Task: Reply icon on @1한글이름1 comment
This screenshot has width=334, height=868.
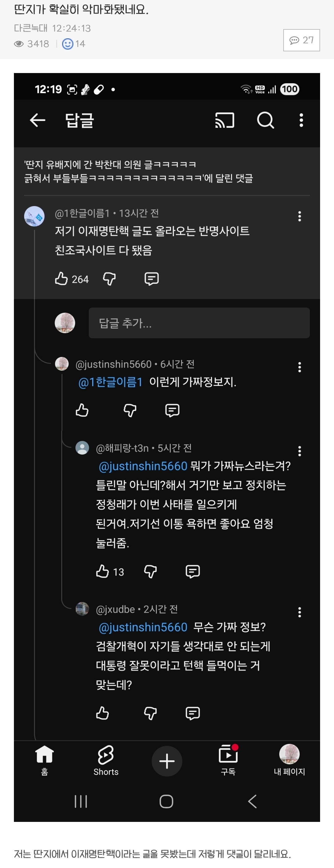Action: pos(152,279)
